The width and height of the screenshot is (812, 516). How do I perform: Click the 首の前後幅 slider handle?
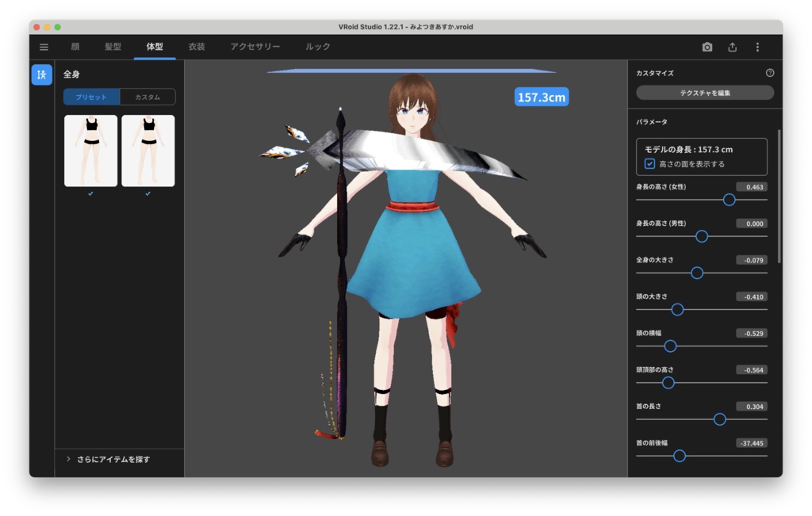click(x=680, y=456)
